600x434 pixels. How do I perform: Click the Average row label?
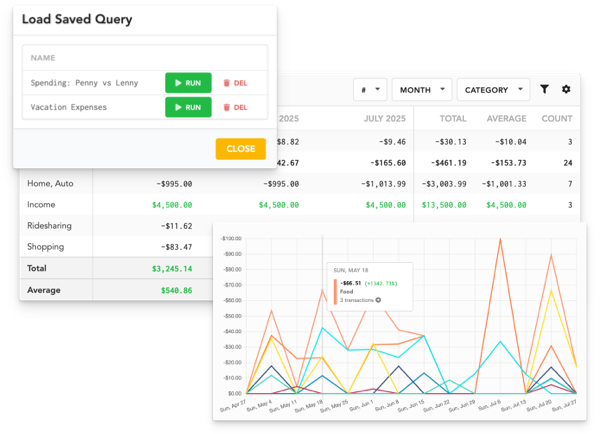click(44, 290)
